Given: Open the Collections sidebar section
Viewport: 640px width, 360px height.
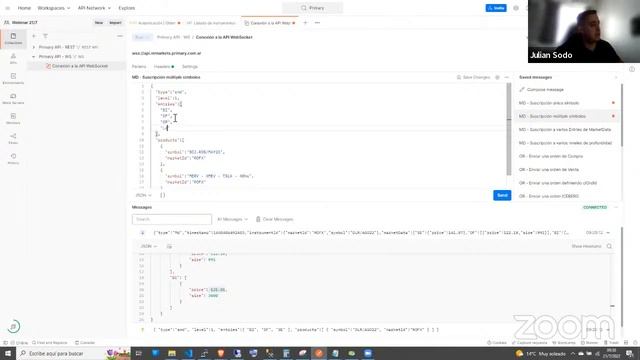Looking at the screenshot, I should point(13,39).
